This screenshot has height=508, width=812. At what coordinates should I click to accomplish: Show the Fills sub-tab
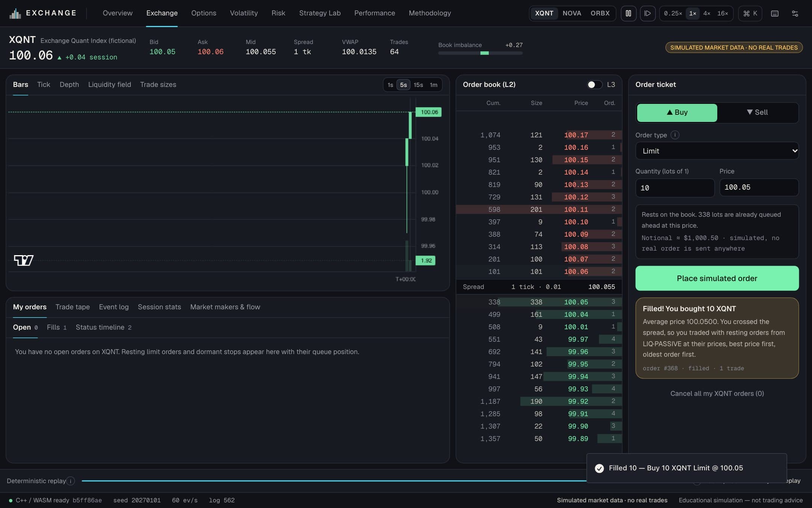pos(56,327)
